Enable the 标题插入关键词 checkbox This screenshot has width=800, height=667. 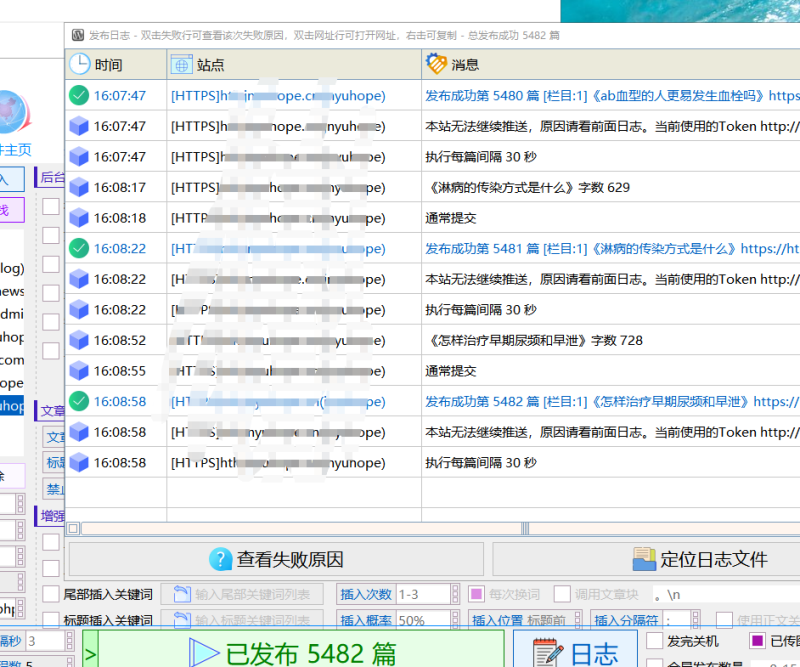pos(51,620)
